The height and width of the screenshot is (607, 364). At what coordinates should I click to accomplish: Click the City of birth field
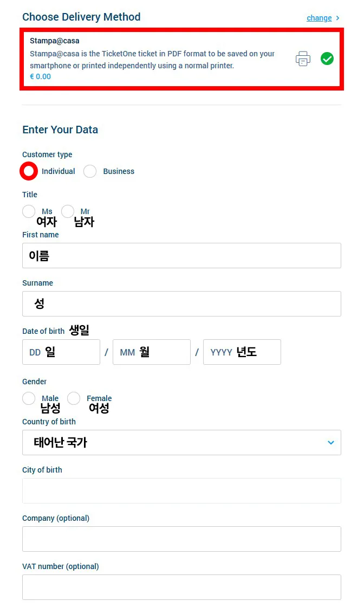(181, 490)
